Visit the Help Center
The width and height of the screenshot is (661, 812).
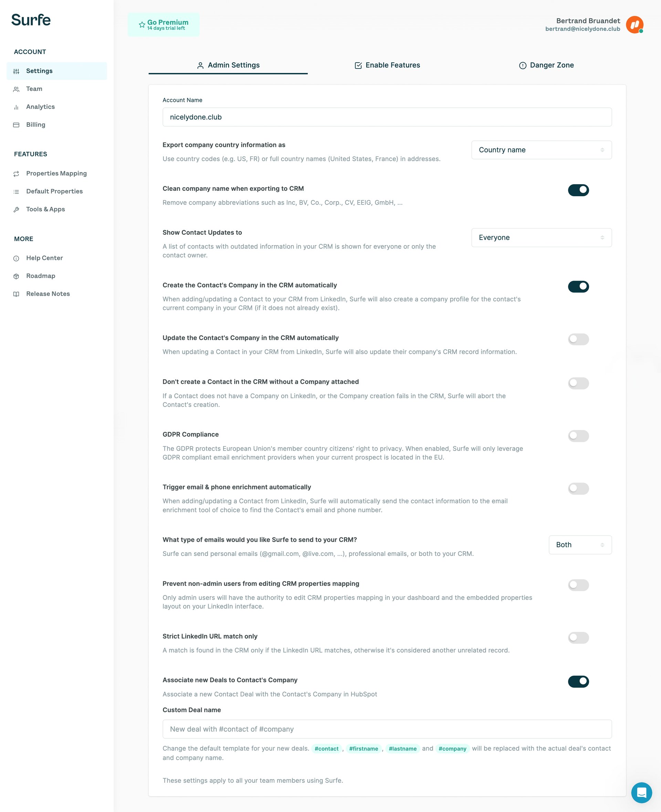(44, 258)
